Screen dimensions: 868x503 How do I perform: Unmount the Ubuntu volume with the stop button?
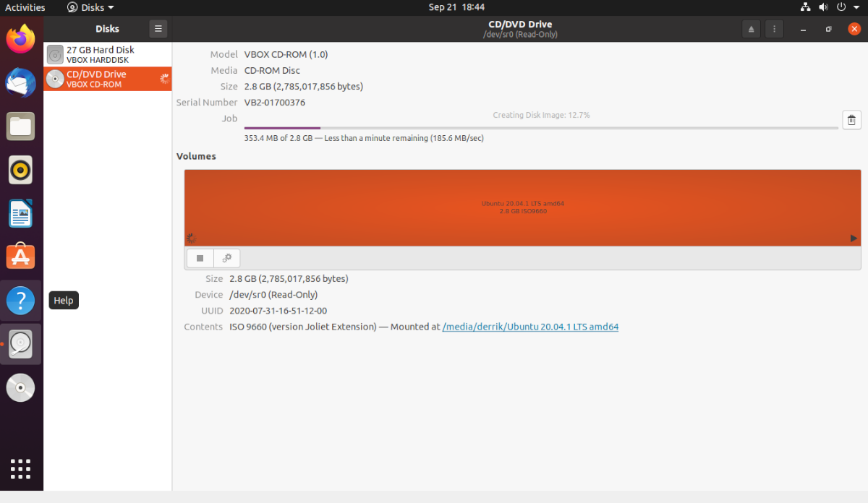tap(200, 258)
